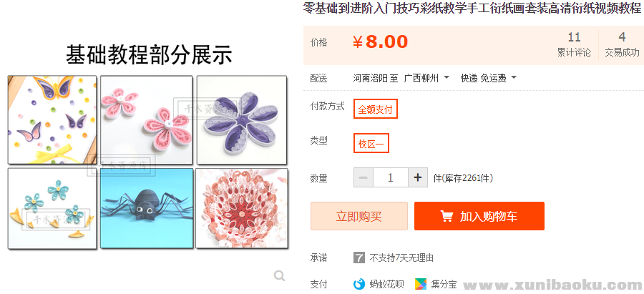This screenshot has height=294, width=644.
Task: Click 立即购买 buy now button
Action: coord(358,216)
